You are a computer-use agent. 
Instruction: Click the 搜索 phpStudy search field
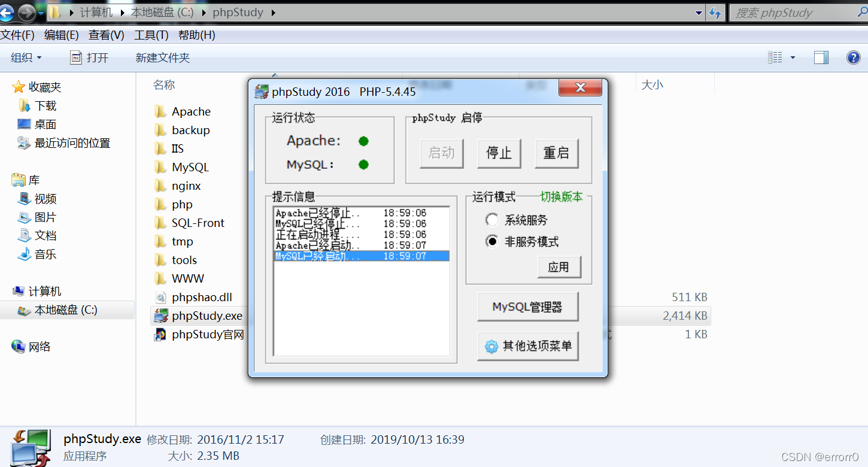click(797, 13)
